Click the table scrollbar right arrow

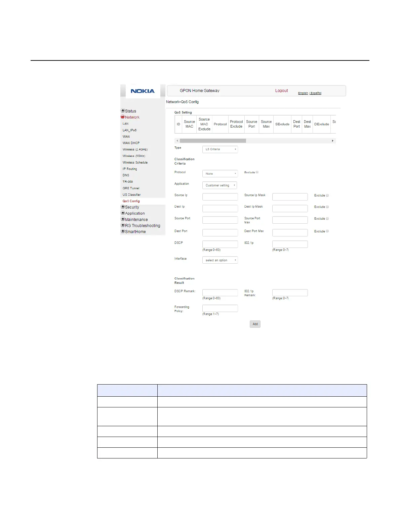pyautogui.click(x=333, y=141)
